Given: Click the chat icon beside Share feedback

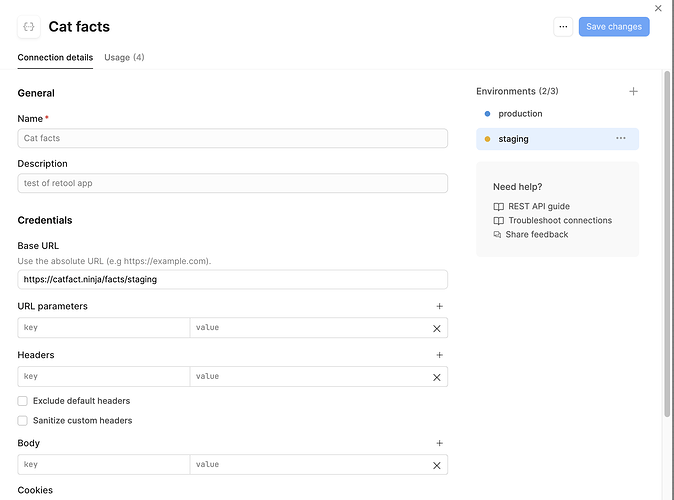Looking at the screenshot, I should pyautogui.click(x=497, y=234).
